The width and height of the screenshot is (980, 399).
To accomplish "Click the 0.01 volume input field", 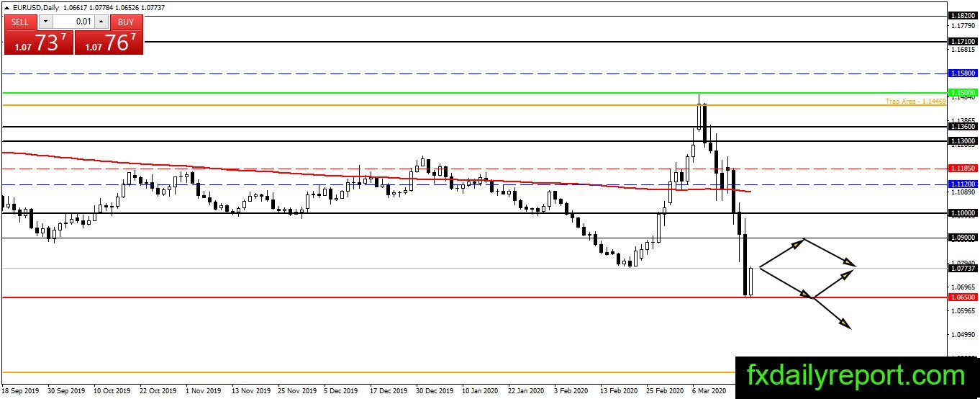I will (x=74, y=22).
